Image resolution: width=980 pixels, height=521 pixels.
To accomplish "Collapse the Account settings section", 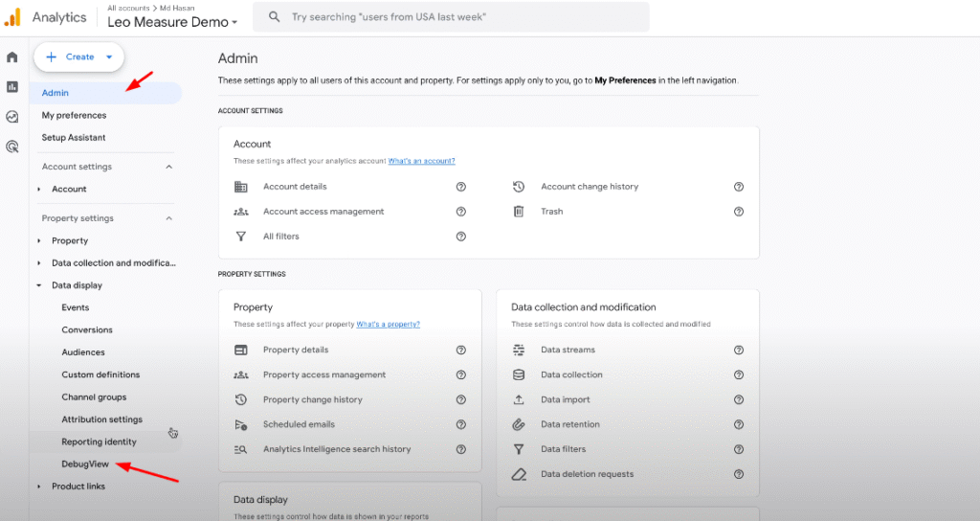I will (168, 167).
